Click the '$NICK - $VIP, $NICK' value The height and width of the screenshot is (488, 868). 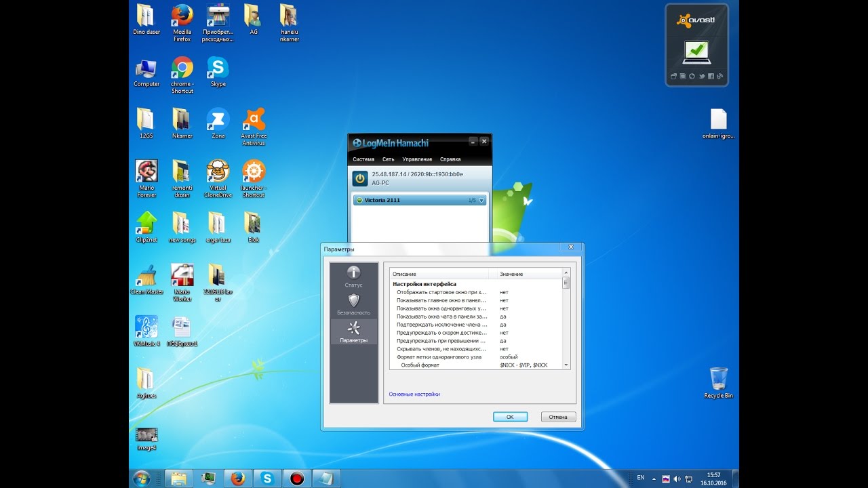(x=524, y=365)
